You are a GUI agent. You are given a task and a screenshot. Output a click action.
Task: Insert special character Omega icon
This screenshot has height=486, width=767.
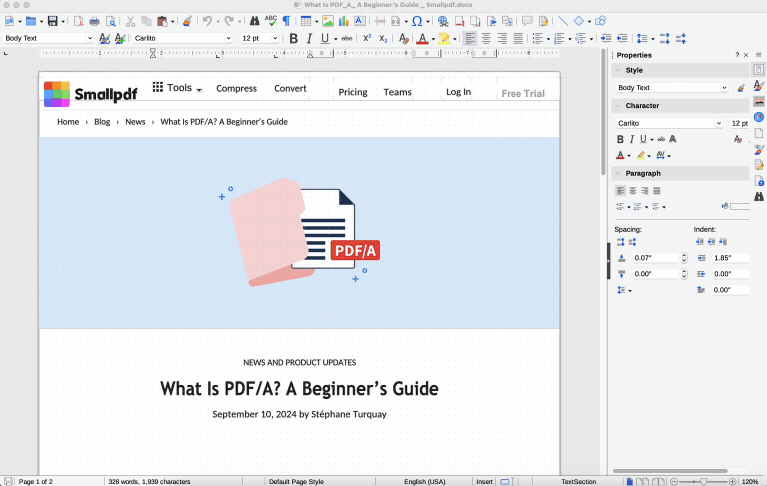[x=417, y=21]
